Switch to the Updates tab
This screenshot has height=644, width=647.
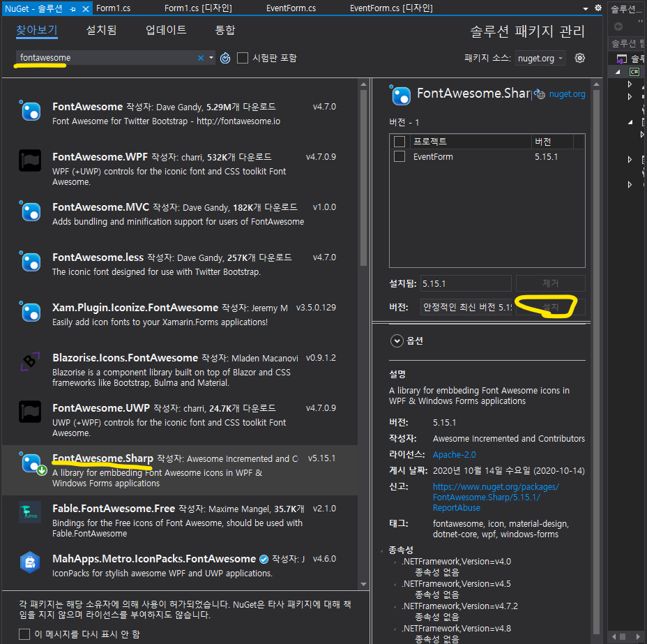(x=166, y=30)
